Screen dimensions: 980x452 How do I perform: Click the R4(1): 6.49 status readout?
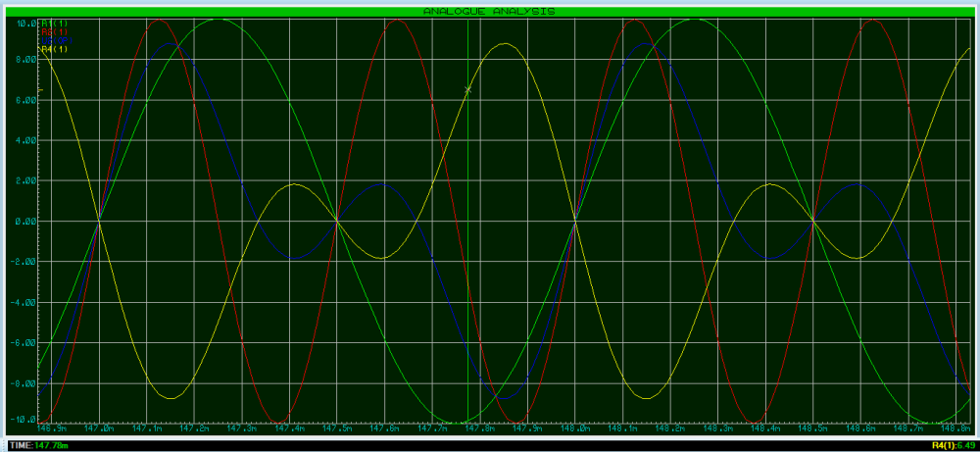954,445
